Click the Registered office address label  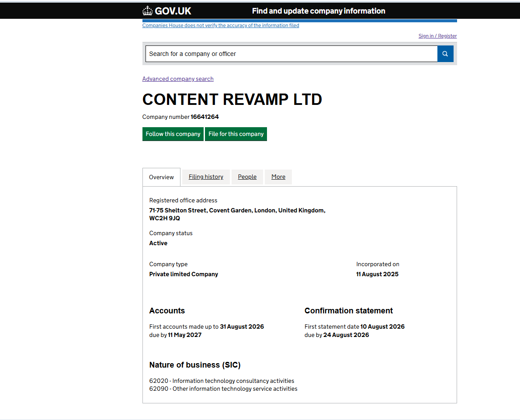pyautogui.click(x=183, y=200)
